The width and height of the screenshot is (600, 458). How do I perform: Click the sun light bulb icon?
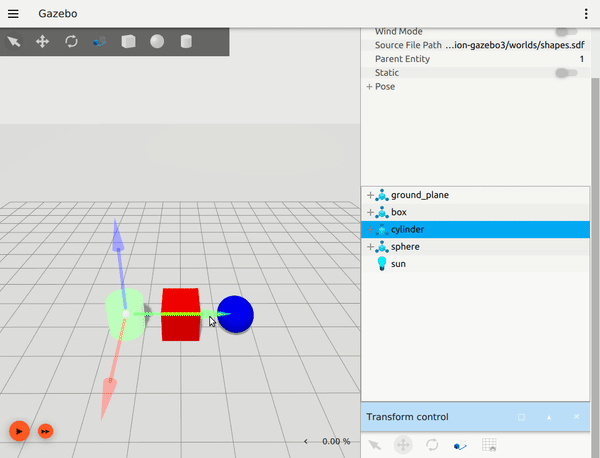tap(382, 264)
